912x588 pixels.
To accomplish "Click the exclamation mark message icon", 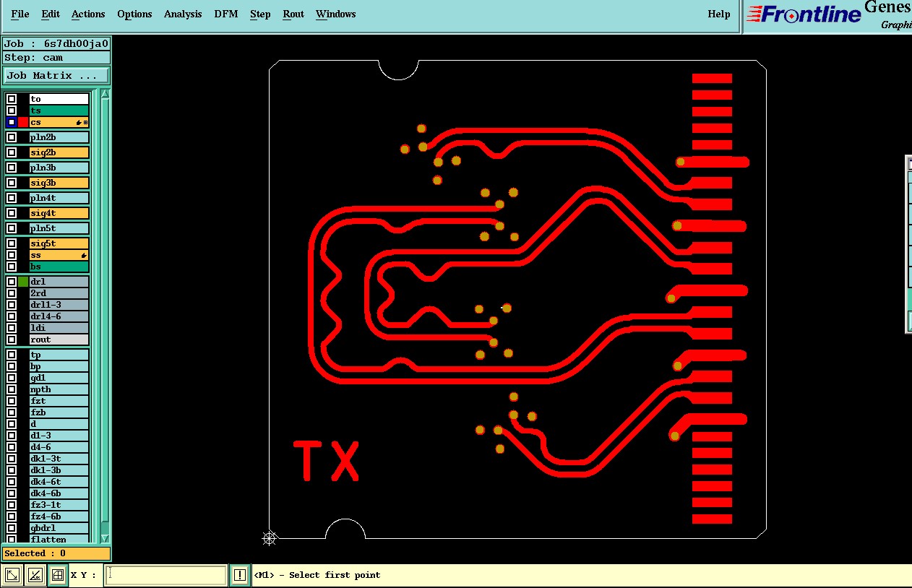I will (240, 575).
